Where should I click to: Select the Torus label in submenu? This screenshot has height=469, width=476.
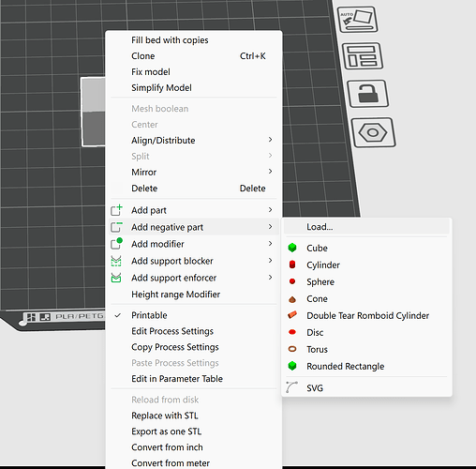(317, 349)
